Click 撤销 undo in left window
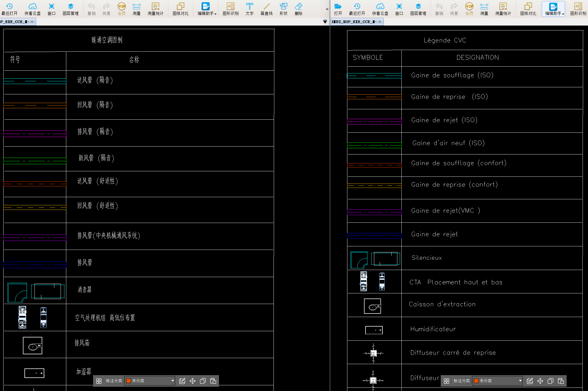The image size is (588, 391). point(92,9)
